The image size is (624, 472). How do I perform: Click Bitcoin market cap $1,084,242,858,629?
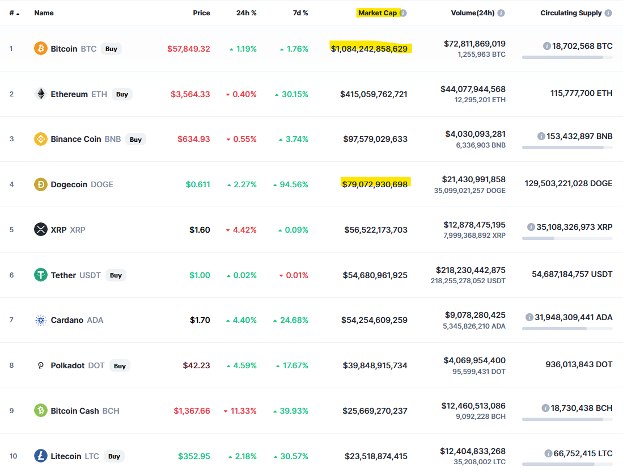369,49
